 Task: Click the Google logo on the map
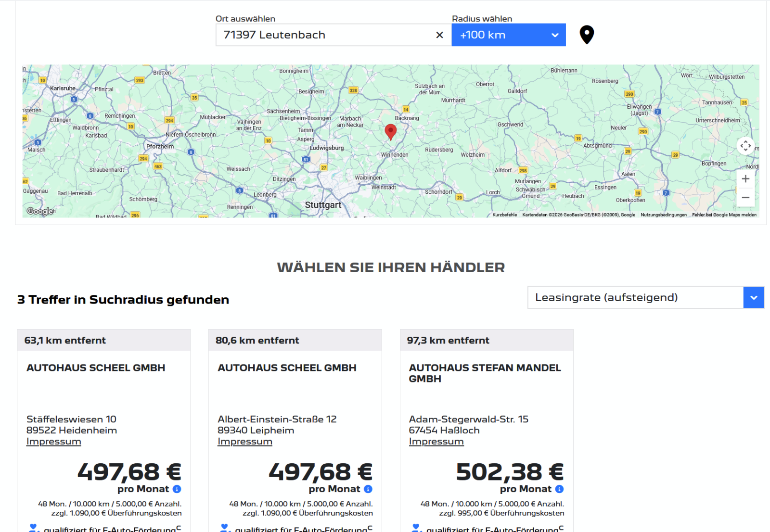pyautogui.click(x=40, y=211)
